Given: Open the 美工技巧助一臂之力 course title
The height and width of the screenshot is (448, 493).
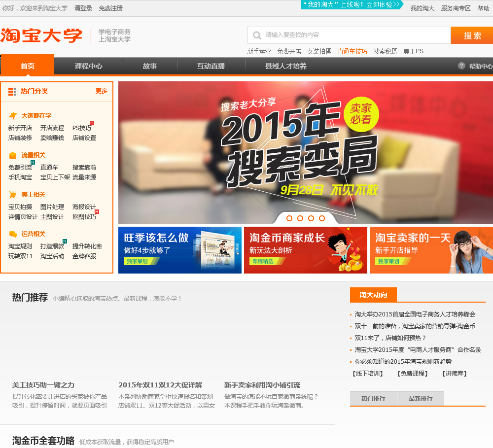Looking at the screenshot, I should (x=43, y=385).
